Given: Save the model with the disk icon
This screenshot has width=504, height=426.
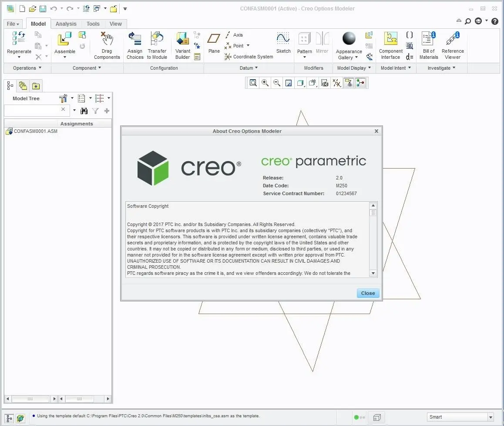Looking at the screenshot, I should tap(43, 9).
